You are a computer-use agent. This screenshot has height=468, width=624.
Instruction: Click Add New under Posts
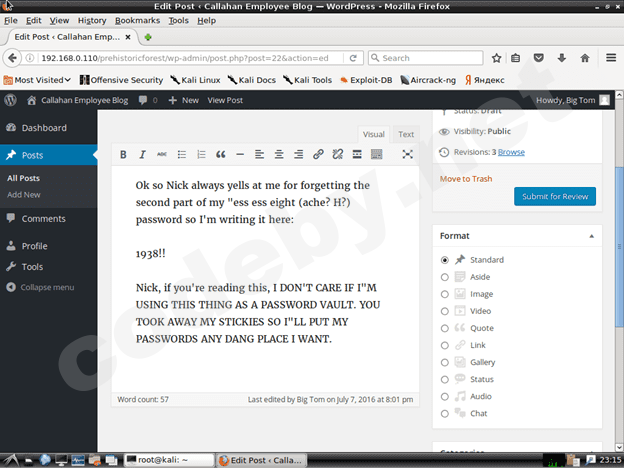pyautogui.click(x=24, y=195)
